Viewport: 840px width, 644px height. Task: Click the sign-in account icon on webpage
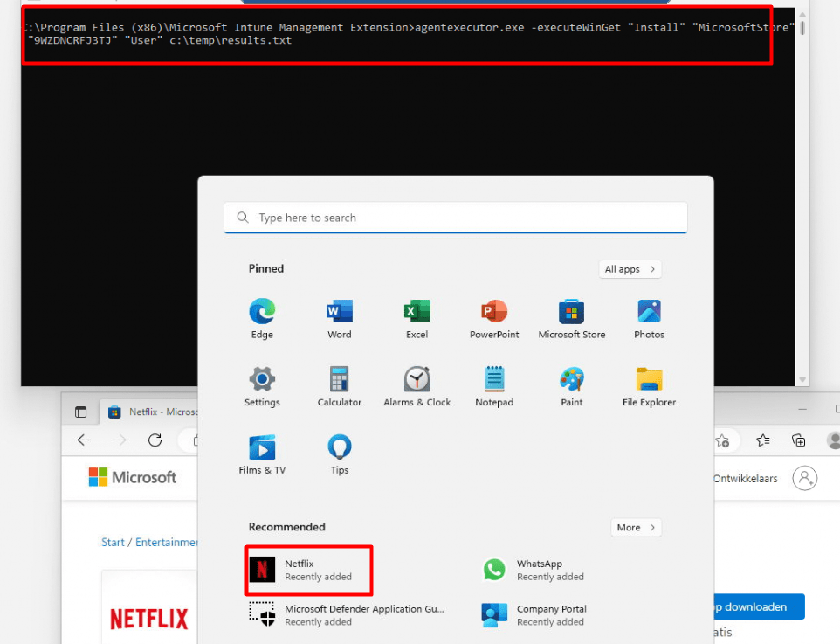[x=805, y=478]
